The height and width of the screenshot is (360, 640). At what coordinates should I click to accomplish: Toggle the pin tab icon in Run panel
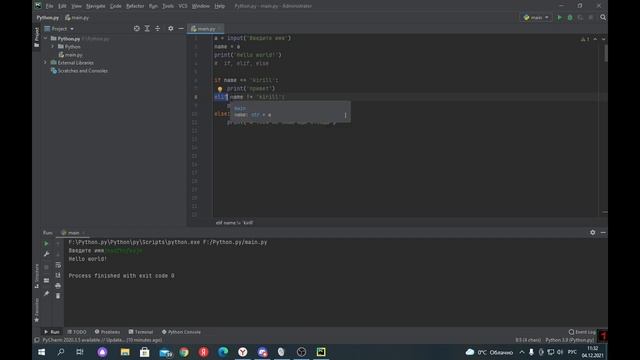47,293
